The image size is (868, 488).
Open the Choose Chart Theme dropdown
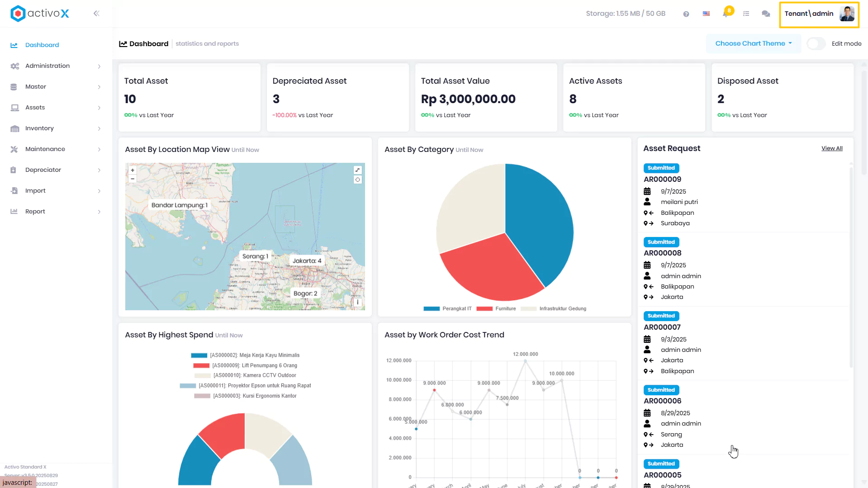coord(754,43)
